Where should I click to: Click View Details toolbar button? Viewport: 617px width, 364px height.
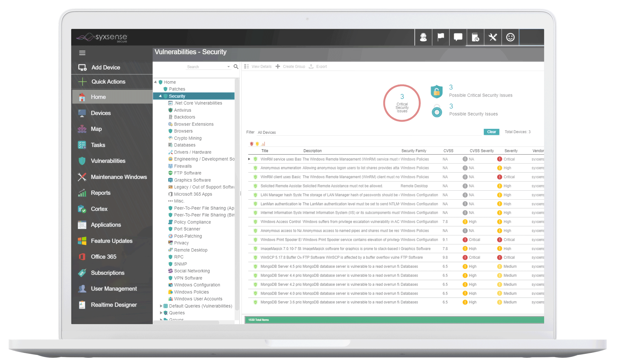[x=258, y=67]
